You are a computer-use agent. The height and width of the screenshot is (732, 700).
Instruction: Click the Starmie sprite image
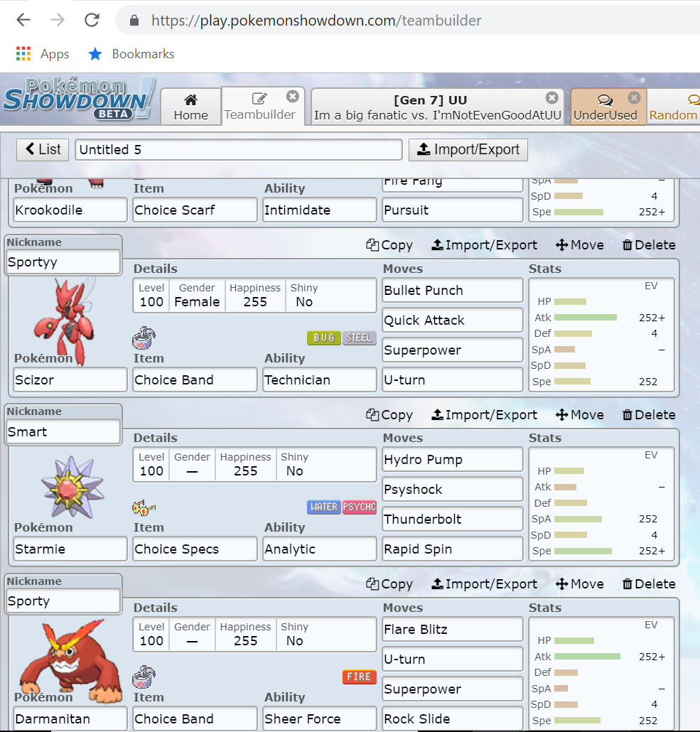[72, 487]
